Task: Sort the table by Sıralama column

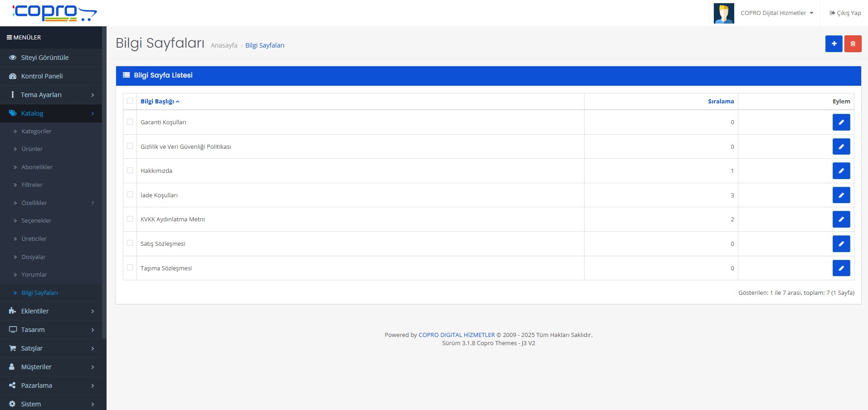Action: click(x=721, y=102)
